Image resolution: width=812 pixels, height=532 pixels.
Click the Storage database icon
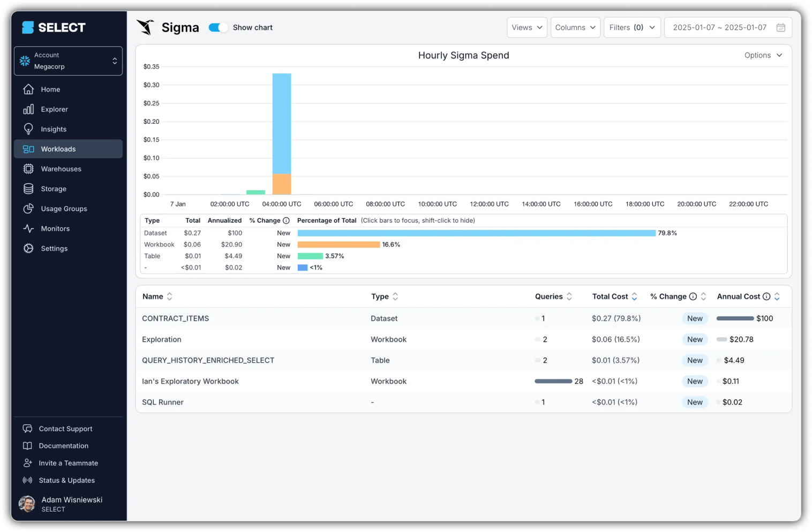(x=28, y=189)
